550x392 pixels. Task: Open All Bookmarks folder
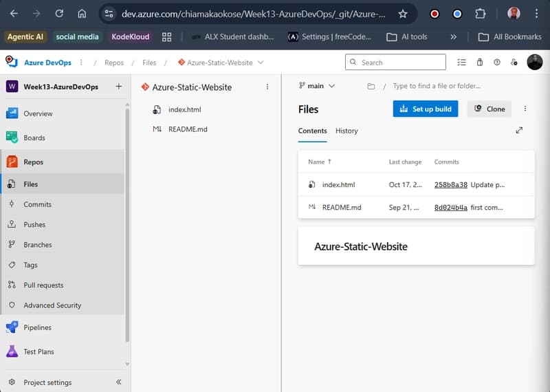coord(510,37)
